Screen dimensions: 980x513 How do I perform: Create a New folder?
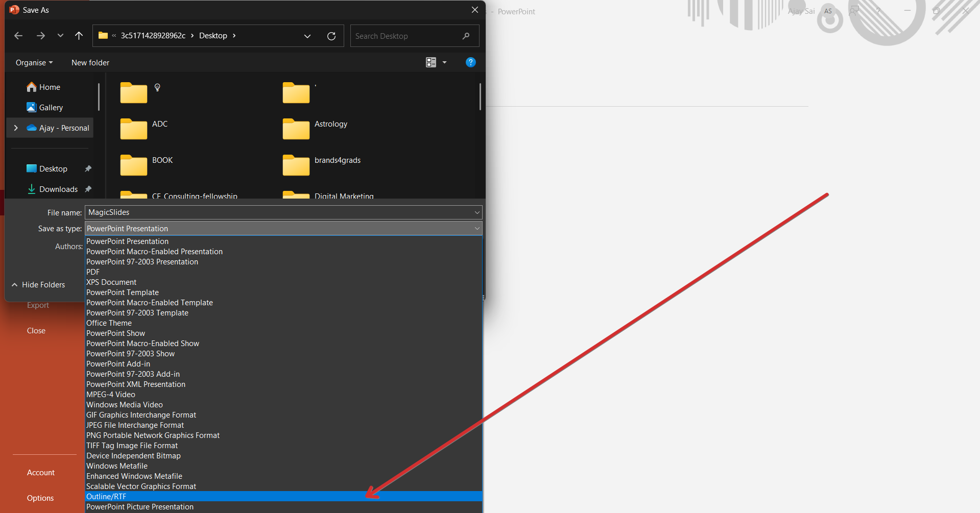(x=90, y=62)
